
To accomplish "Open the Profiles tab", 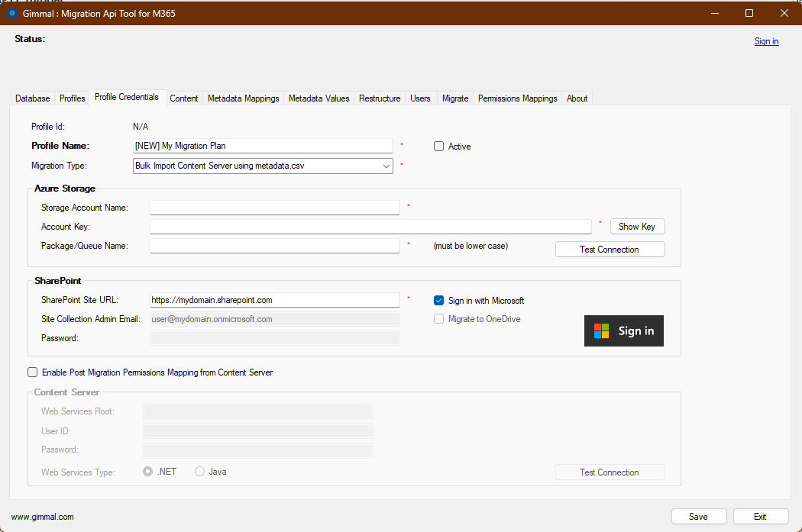I will (x=73, y=98).
